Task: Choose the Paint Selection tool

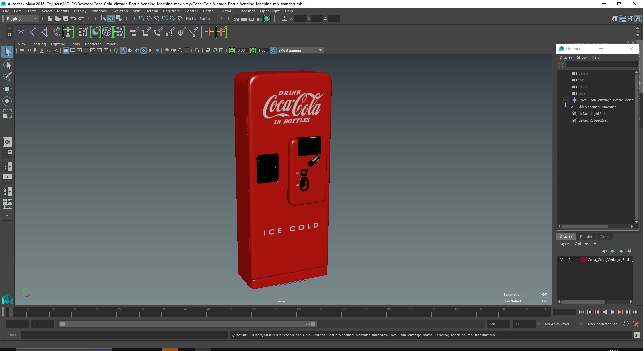Action: [x=7, y=76]
